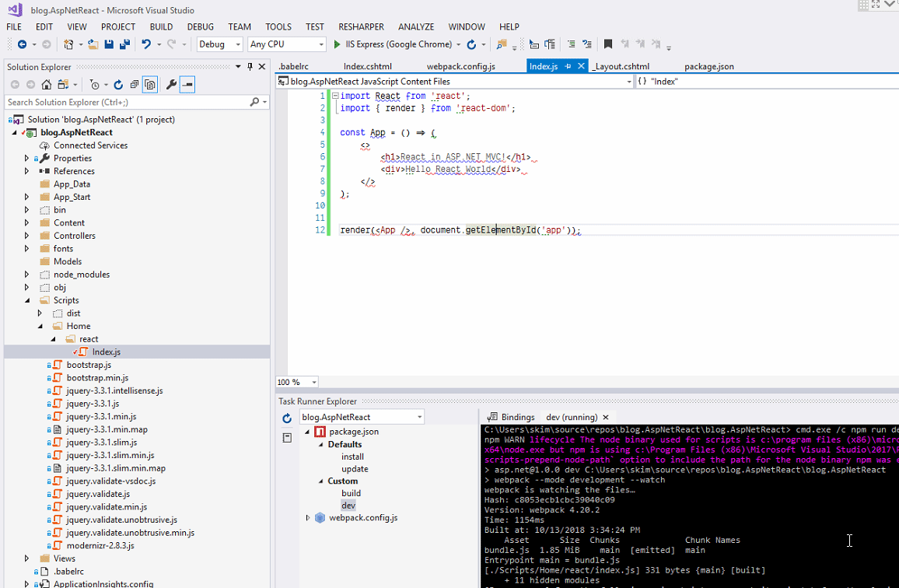This screenshot has height=588, width=899.
Task: Open the RESHARPER menu
Action: pos(361,26)
